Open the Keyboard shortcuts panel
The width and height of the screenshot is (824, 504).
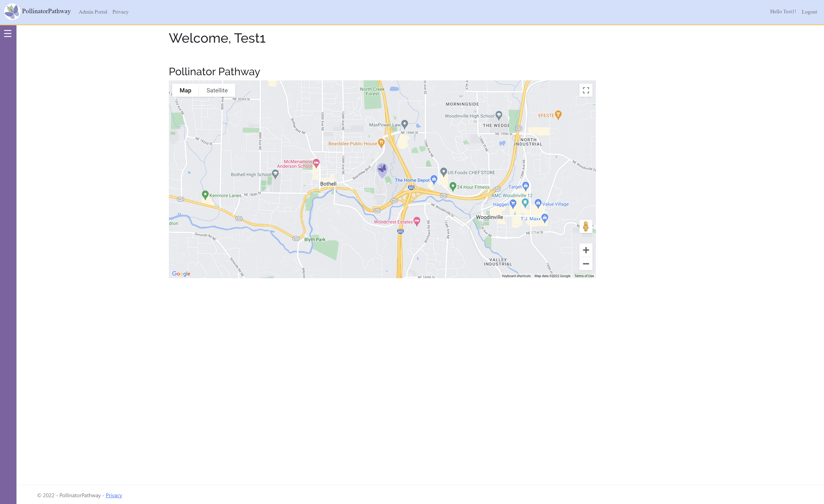[516, 276]
